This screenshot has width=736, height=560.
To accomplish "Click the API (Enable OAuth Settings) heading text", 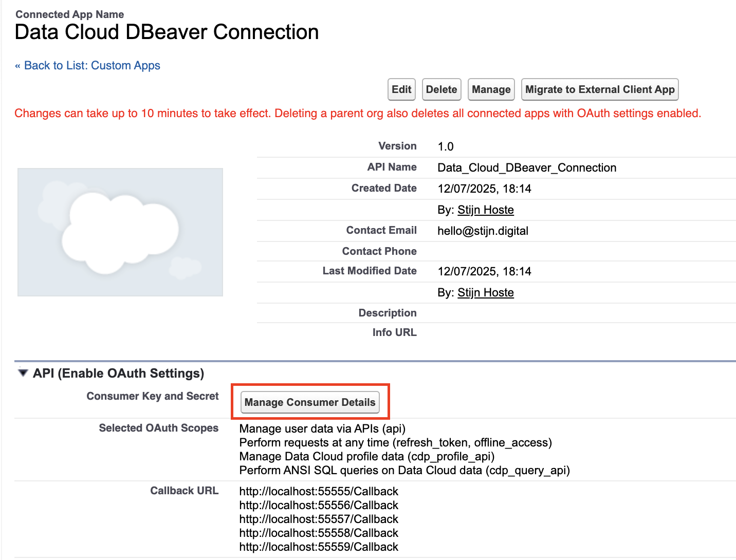I will [118, 373].
